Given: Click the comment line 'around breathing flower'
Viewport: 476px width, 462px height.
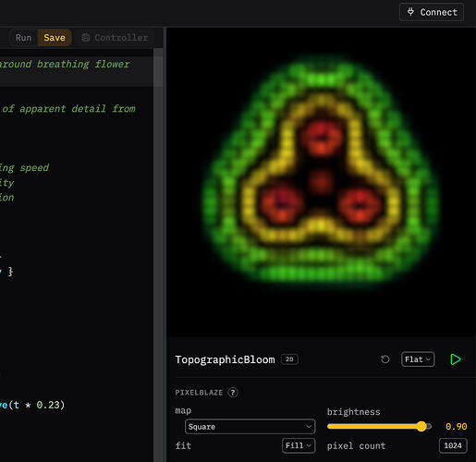Looking at the screenshot, I should click(65, 64).
